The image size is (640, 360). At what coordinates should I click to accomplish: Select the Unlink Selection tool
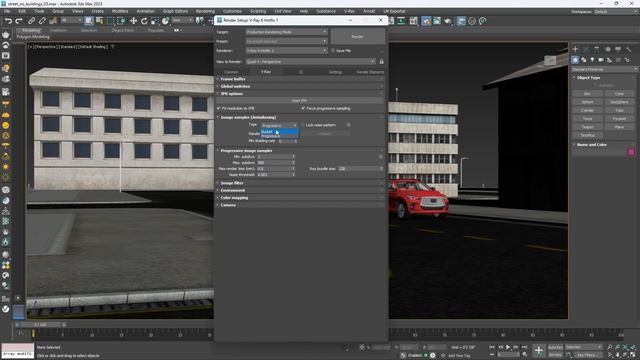tap(42, 21)
